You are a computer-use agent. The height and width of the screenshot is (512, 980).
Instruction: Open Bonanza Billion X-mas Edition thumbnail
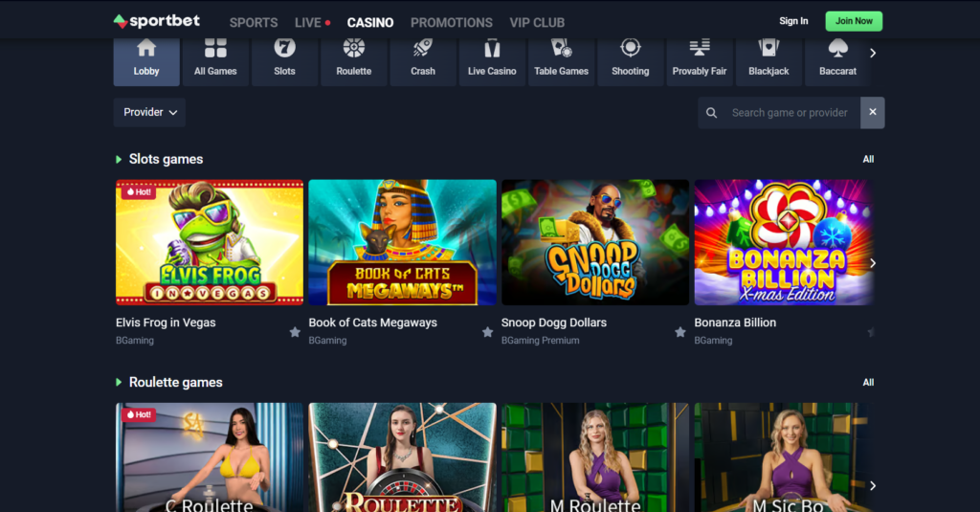click(x=784, y=242)
